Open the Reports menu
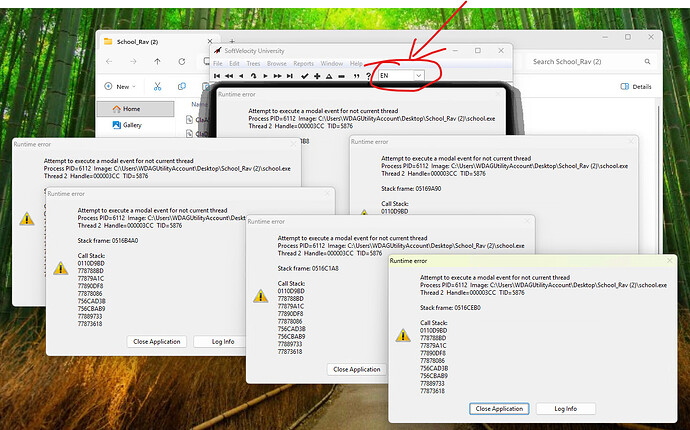This screenshot has width=690, height=430. point(304,64)
